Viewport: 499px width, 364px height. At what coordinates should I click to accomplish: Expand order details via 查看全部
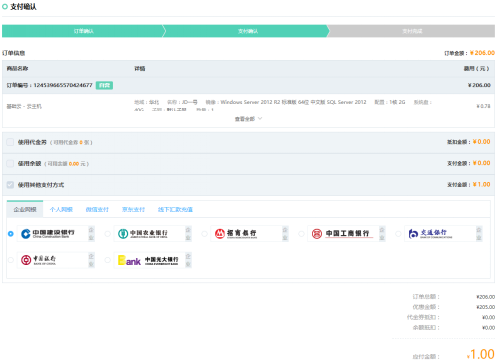248,119
